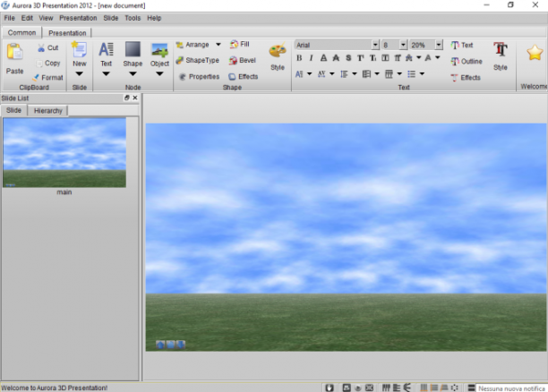Open the Help menu
This screenshot has height=392, width=548.
point(154,18)
